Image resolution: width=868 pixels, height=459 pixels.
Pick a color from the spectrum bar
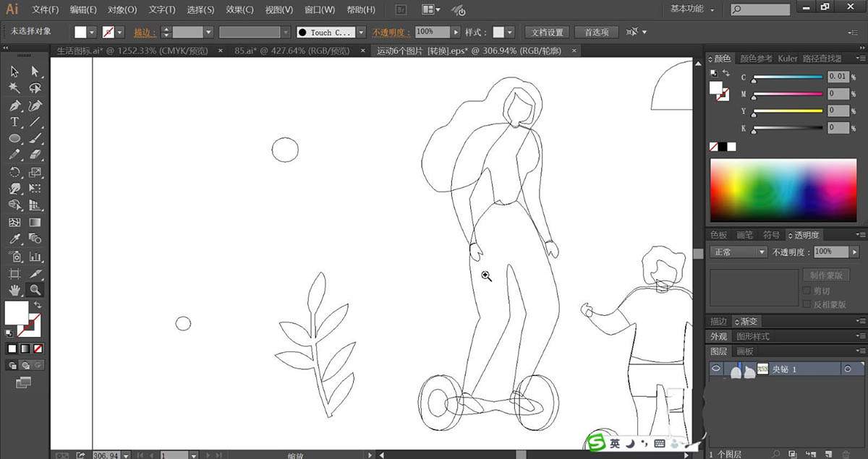(x=782, y=189)
